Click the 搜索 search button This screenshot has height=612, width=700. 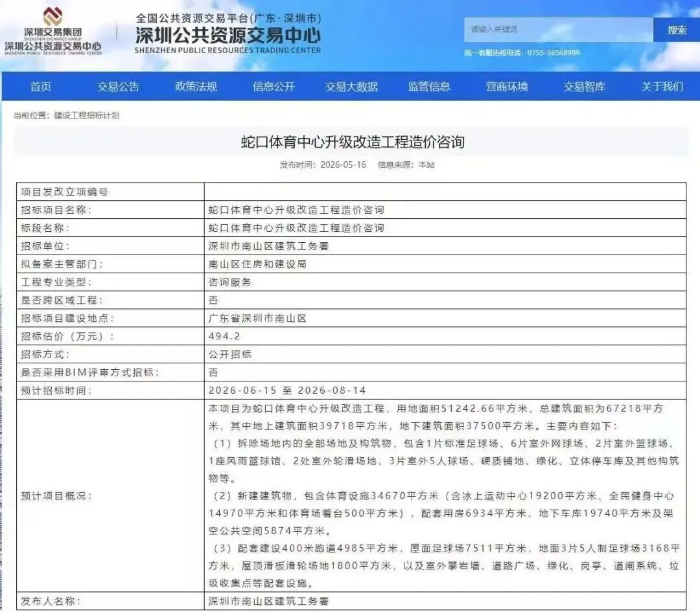(x=676, y=30)
